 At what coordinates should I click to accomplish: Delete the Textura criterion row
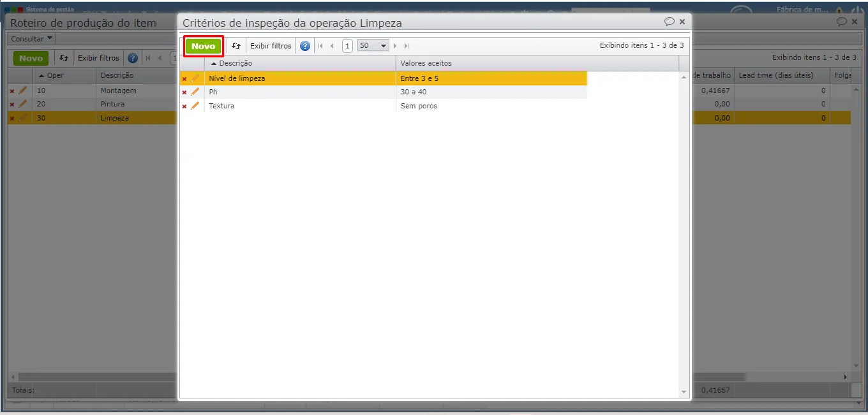tap(184, 106)
